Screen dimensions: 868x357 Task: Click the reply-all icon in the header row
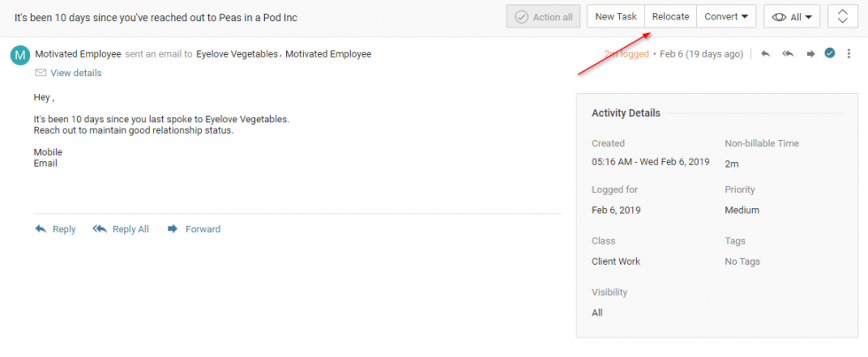[787, 54]
